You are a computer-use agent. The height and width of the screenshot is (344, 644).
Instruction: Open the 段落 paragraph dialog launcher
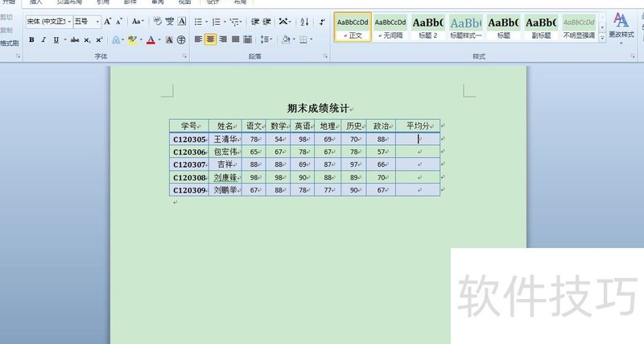pos(325,56)
